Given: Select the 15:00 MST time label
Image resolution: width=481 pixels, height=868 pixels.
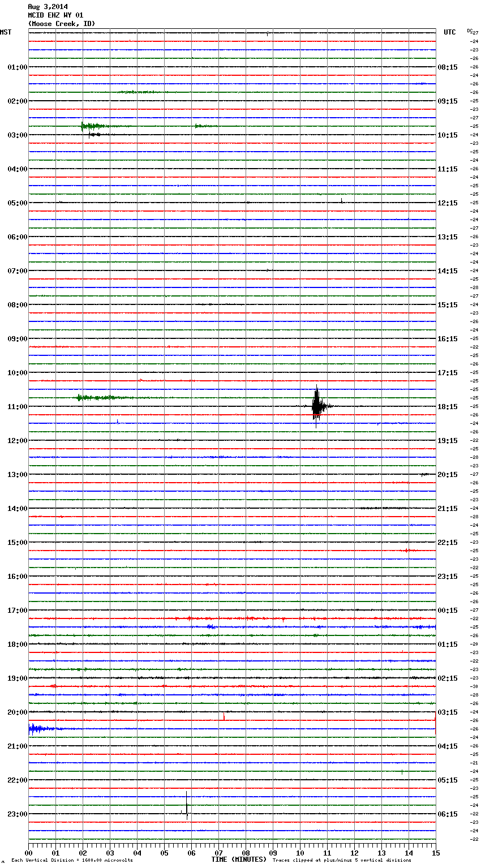Looking at the screenshot, I should pyautogui.click(x=18, y=543).
